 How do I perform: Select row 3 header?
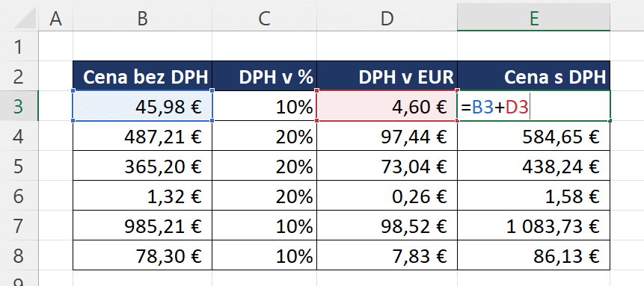click(19, 106)
